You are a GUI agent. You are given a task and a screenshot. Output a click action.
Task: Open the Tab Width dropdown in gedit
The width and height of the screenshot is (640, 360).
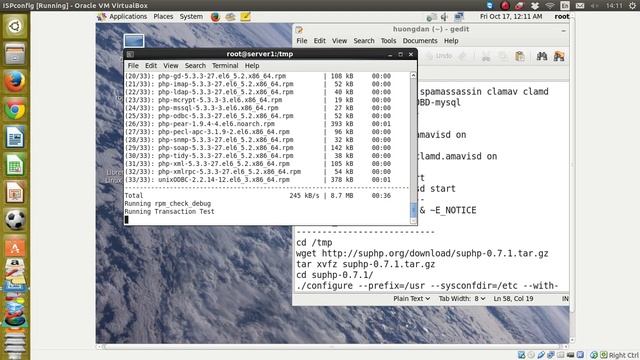[462, 299]
